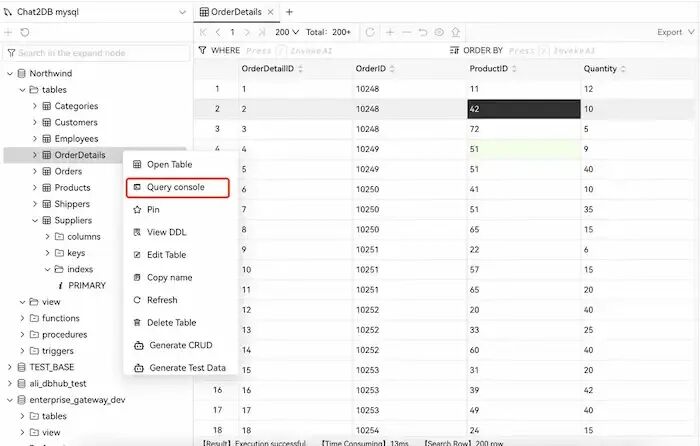Select enterprise_gateway_dev database in tree
This screenshot has height=446, width=700.
point(77,400)
